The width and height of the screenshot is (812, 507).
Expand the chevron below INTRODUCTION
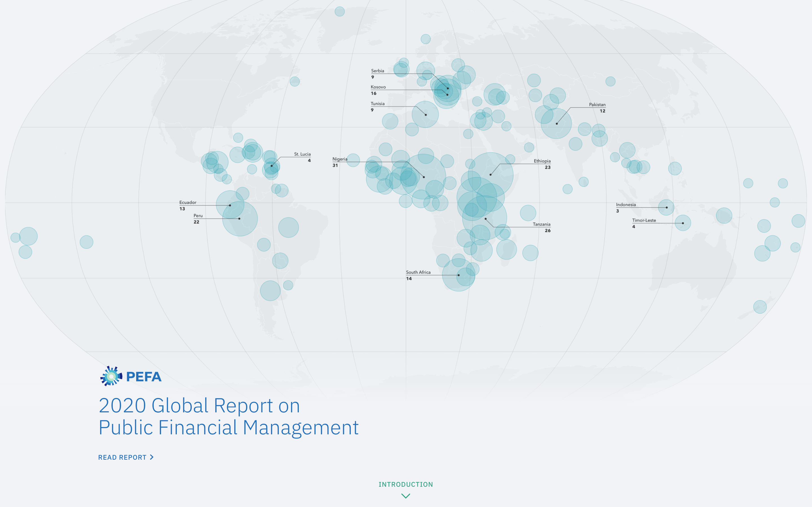[406, 496]
